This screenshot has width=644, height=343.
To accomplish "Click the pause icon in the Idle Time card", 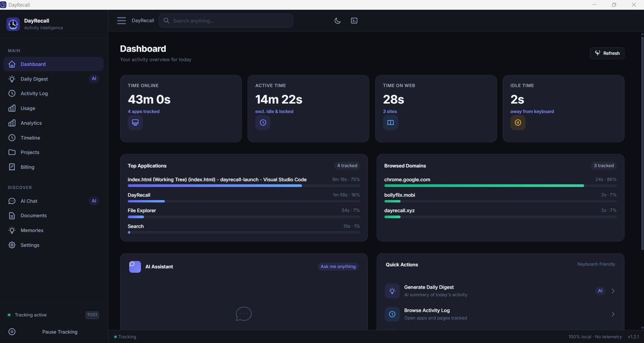I will (518, 122).
